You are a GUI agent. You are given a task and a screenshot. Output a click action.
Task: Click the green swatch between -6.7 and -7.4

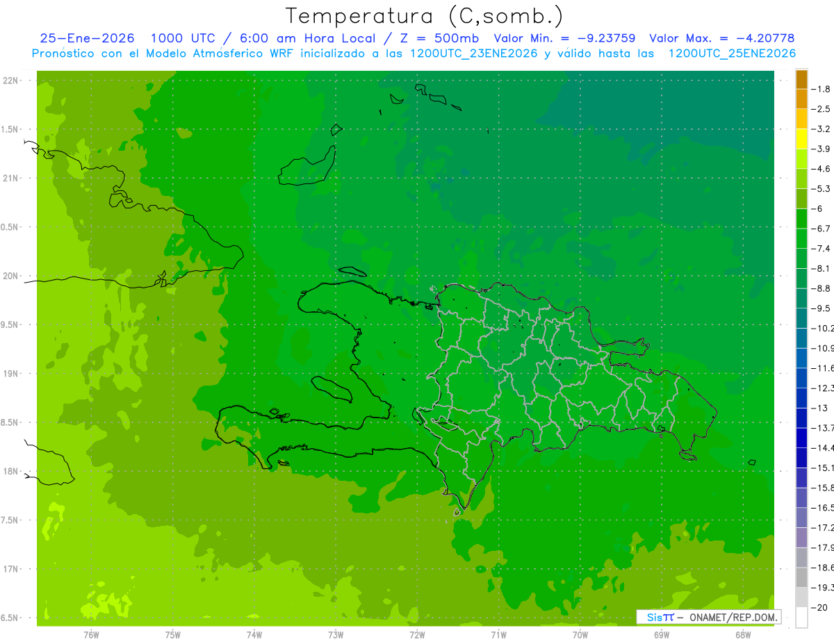[x=801, y=238]
